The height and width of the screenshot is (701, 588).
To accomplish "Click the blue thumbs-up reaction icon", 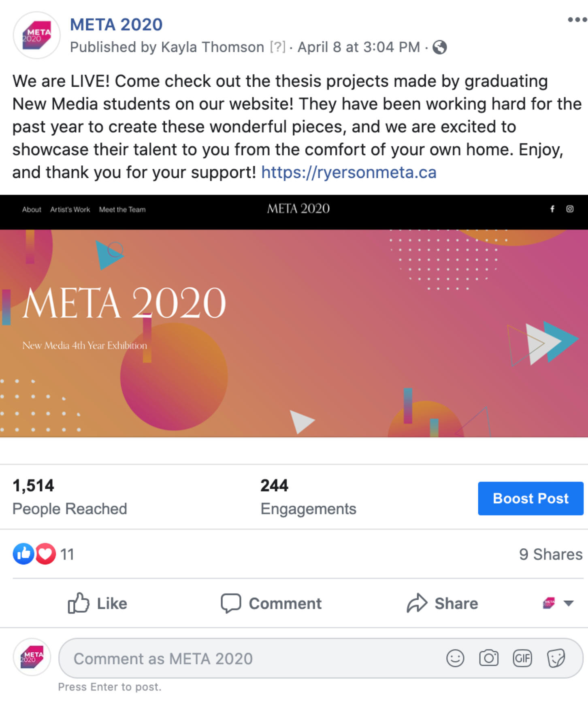I will (23, 554).
